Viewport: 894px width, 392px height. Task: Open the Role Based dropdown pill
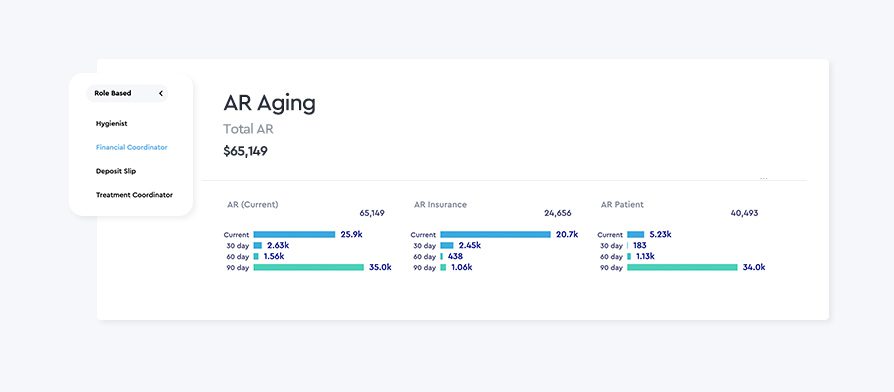click(x=127, y=93)
